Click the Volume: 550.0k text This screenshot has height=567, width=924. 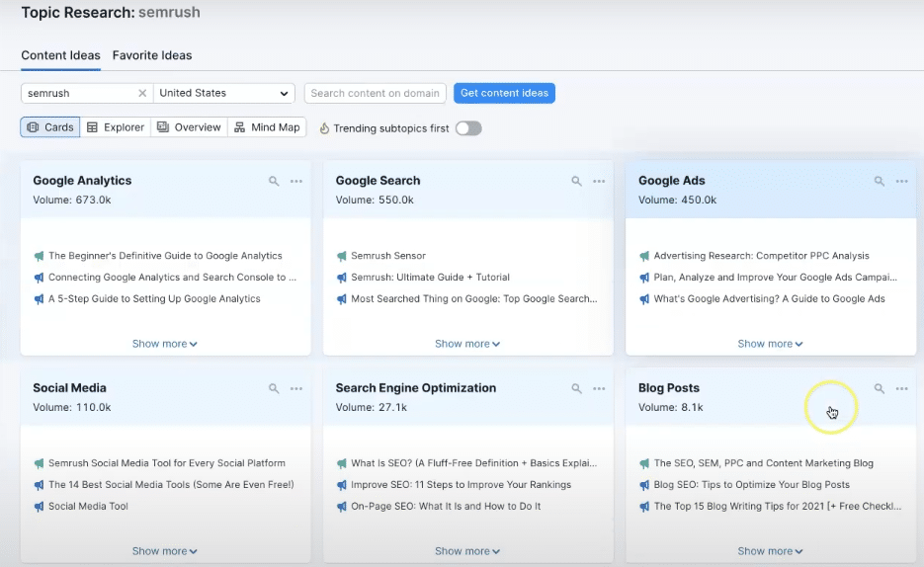tap(375, 201)
